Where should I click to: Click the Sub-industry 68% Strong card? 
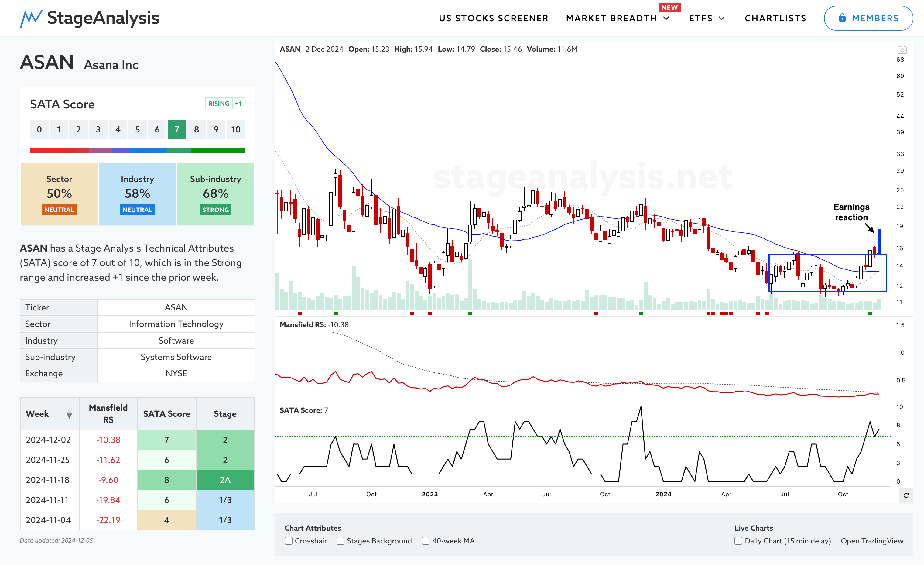click(x=216, y=194)
